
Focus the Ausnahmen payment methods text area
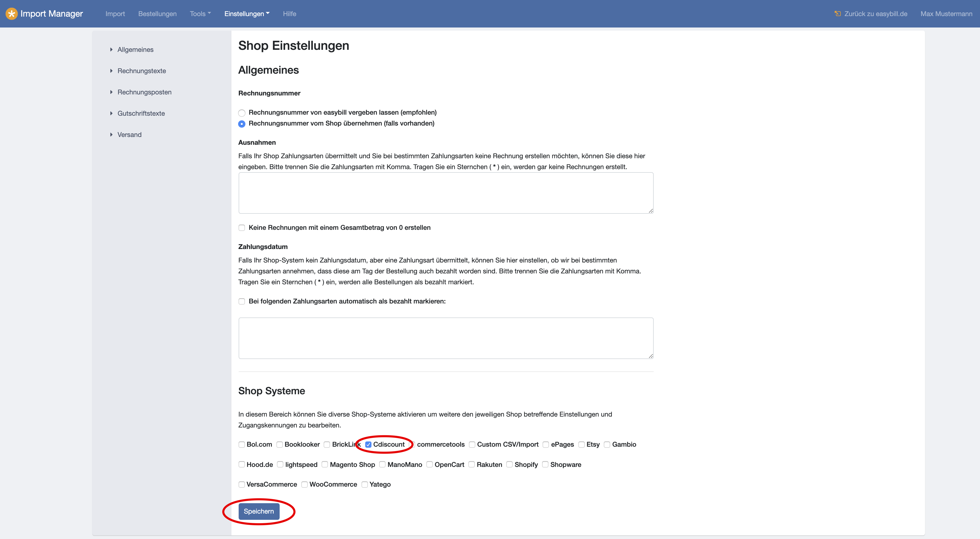pos(446,193)
